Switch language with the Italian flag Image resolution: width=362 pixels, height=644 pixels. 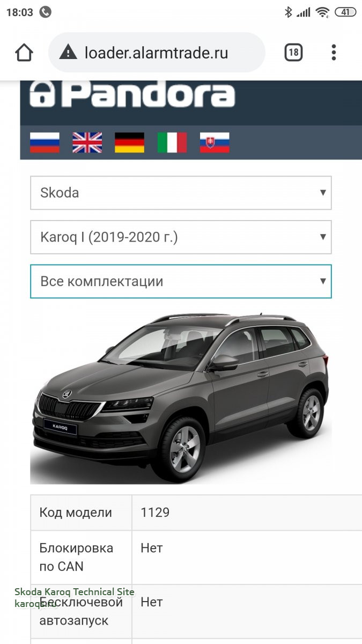(172, 143)
